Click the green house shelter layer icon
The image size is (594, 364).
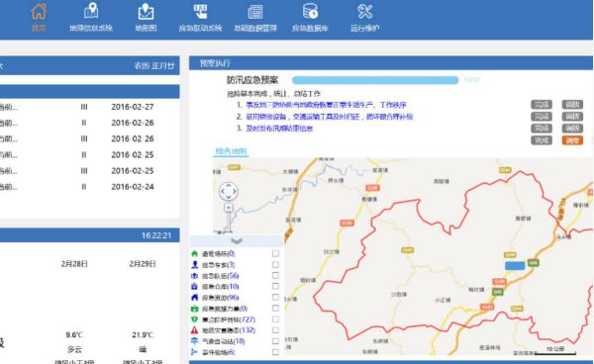pos(194,253)
